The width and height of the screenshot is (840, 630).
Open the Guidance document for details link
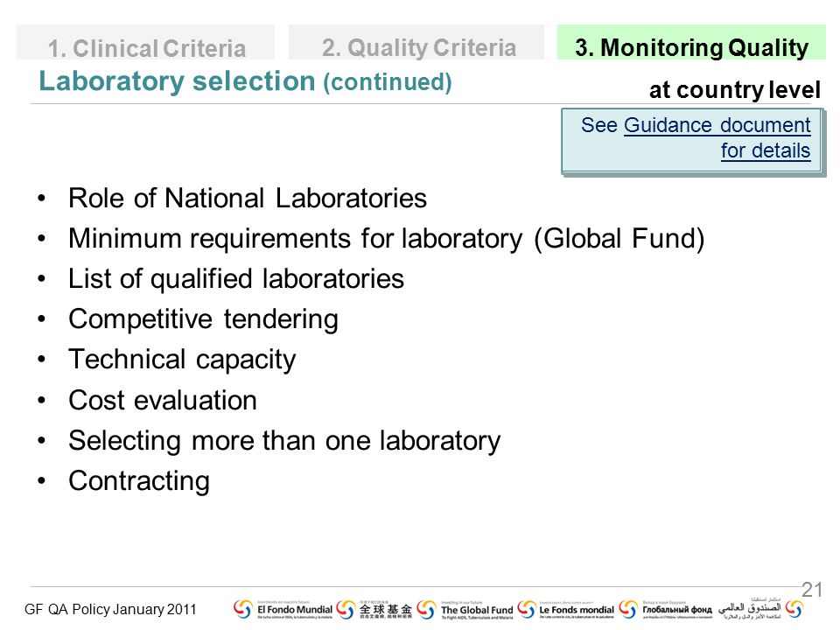click(717, 137)
